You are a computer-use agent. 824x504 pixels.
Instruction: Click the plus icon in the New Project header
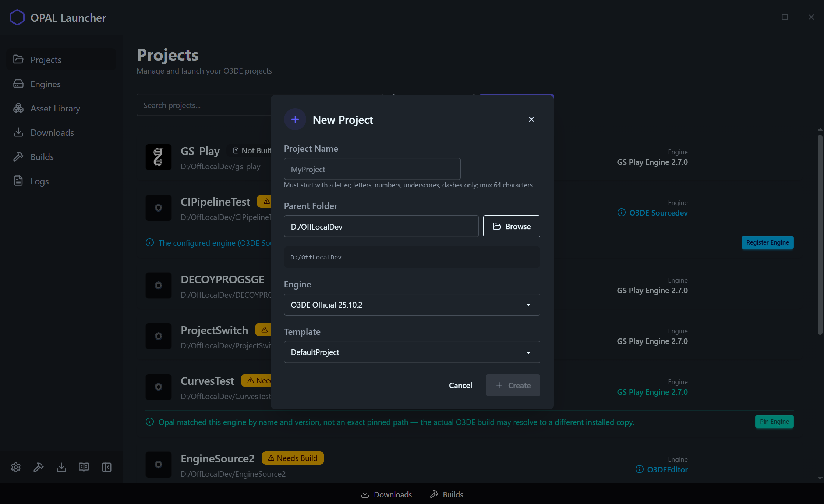[295, 119]
